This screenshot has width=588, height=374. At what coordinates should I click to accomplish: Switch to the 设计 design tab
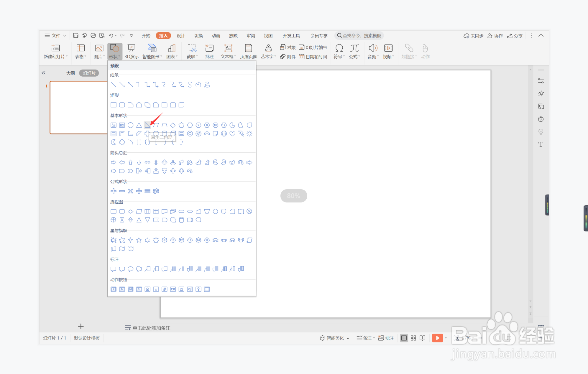coord(181,36)
